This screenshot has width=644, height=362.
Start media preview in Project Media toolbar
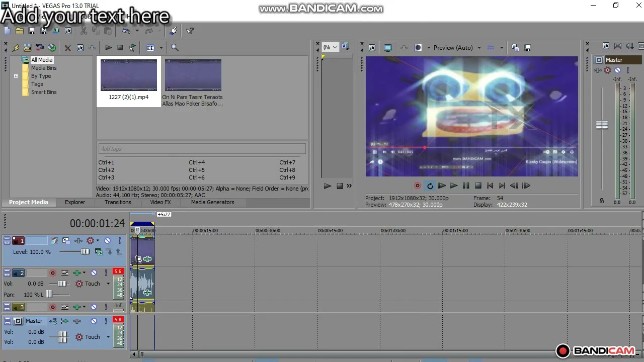point(108,48)
